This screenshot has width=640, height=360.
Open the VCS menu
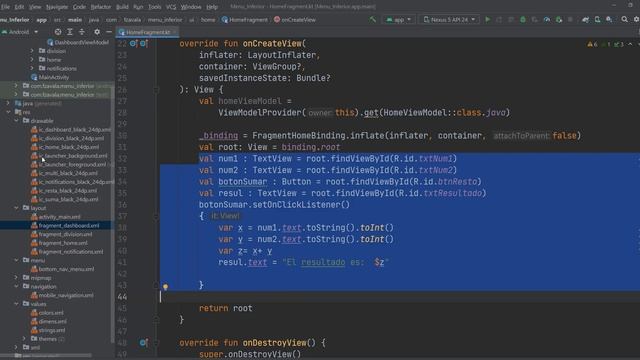(x=171, y=7)
